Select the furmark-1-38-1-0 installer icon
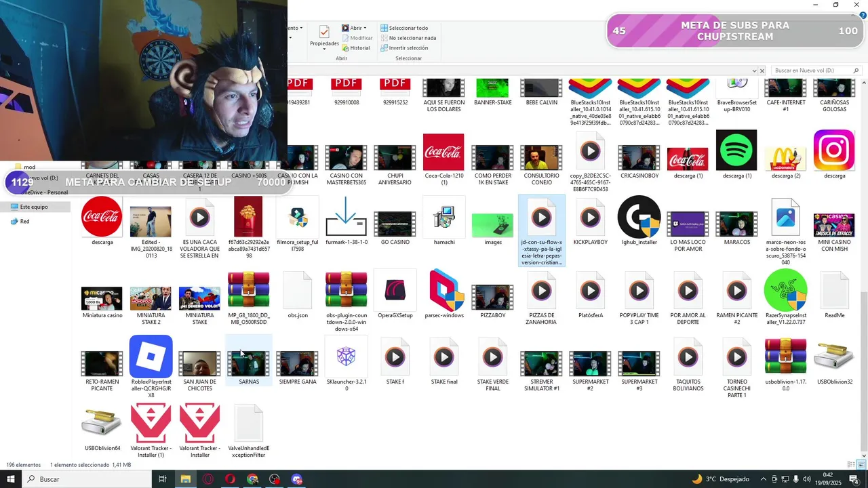This screenshot has width=868, height=488. [346, 217]
